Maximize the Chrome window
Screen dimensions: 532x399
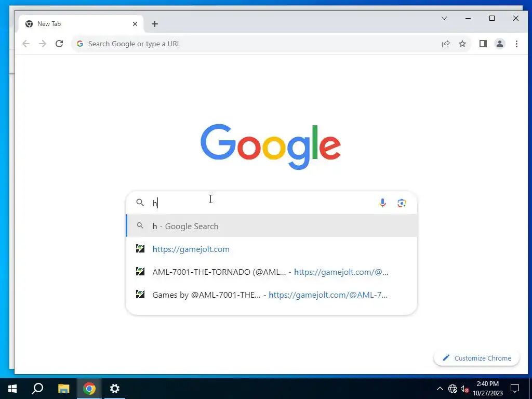click(x=492, y=18)
